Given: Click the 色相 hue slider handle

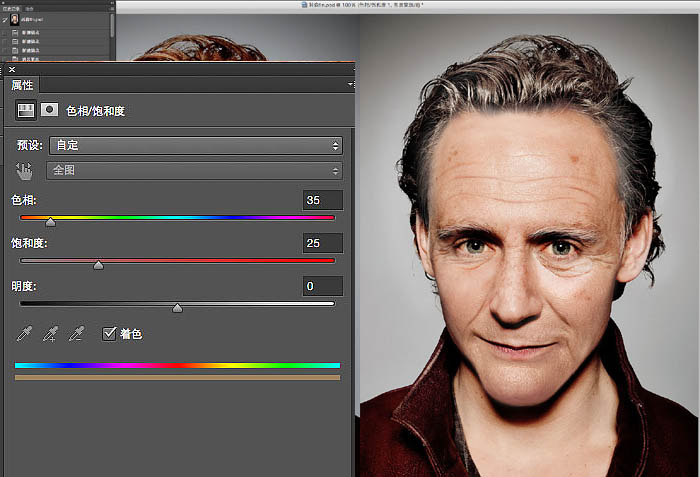Looking at the screenshot, I should 50,222.
